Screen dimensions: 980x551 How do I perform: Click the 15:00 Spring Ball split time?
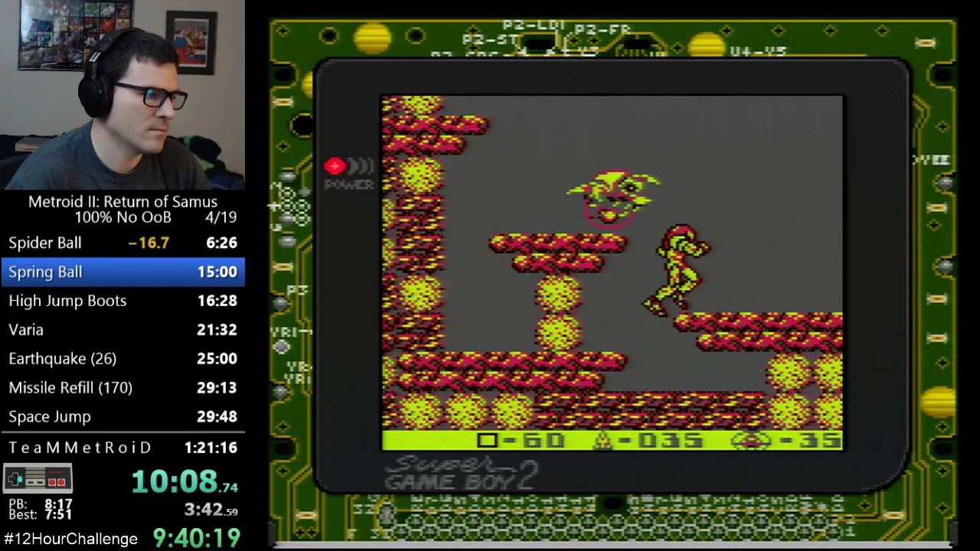pos(217,272)
